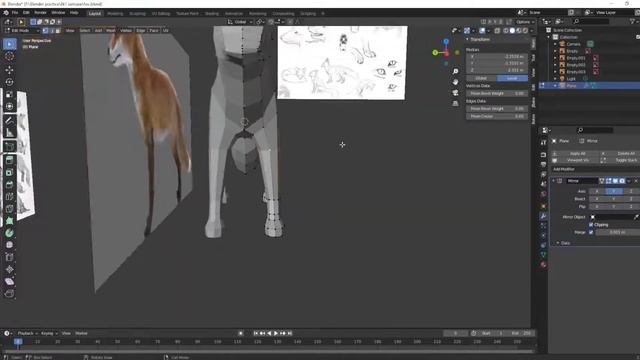Select the Knife tool
Screen dimensions: 640x360
pyautogui.click(x=10, y=209)
